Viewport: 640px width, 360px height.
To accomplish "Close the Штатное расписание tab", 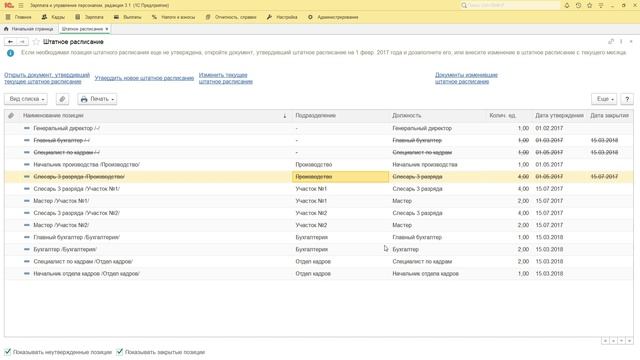I will click(x=107, y=29).
